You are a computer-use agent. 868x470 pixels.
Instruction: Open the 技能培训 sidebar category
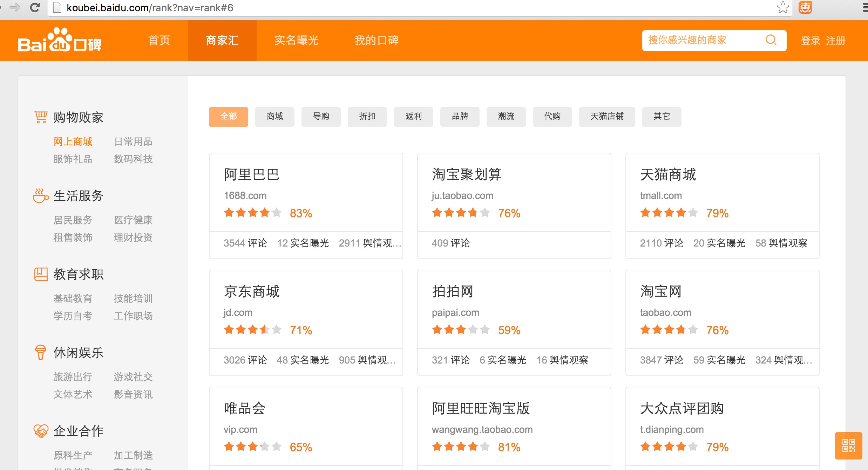pos(133,298)
